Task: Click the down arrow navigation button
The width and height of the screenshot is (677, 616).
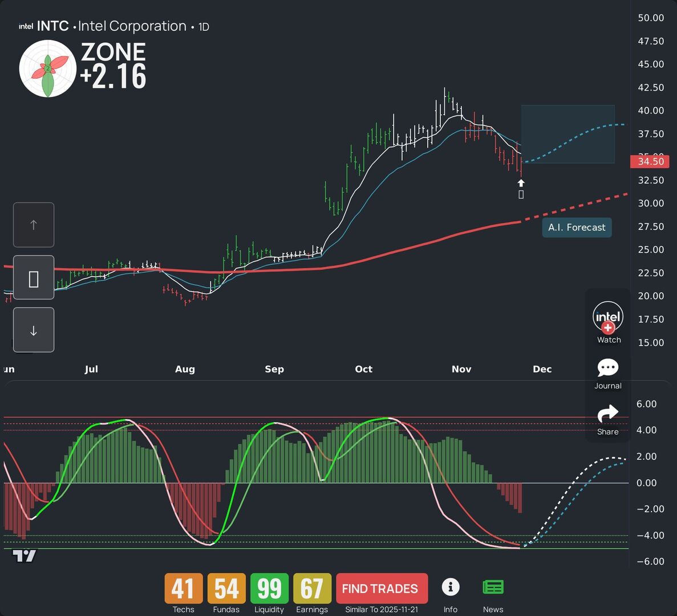Action: 33,330
